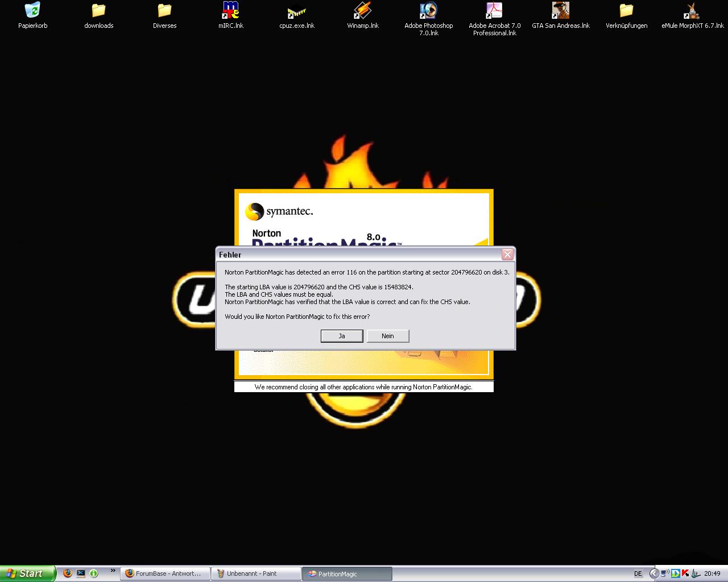Select the downloads folder on desktop
The width and height of the screenshot is (728, 582).
[x=99, y=15]
